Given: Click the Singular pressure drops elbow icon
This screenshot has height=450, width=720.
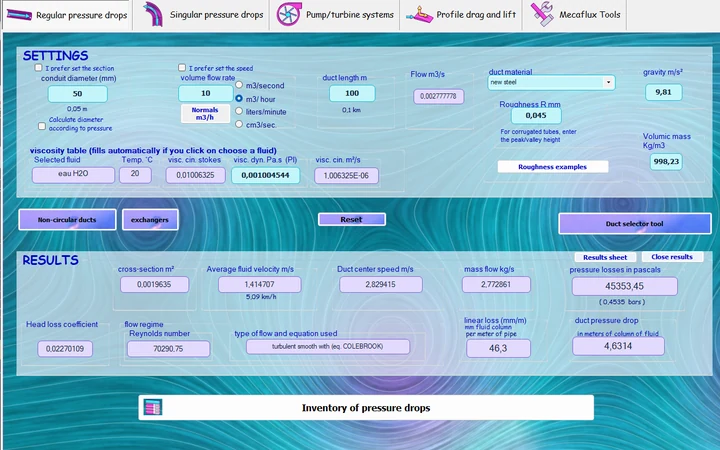Looking at the screenshot, I should tap(153, 14).
